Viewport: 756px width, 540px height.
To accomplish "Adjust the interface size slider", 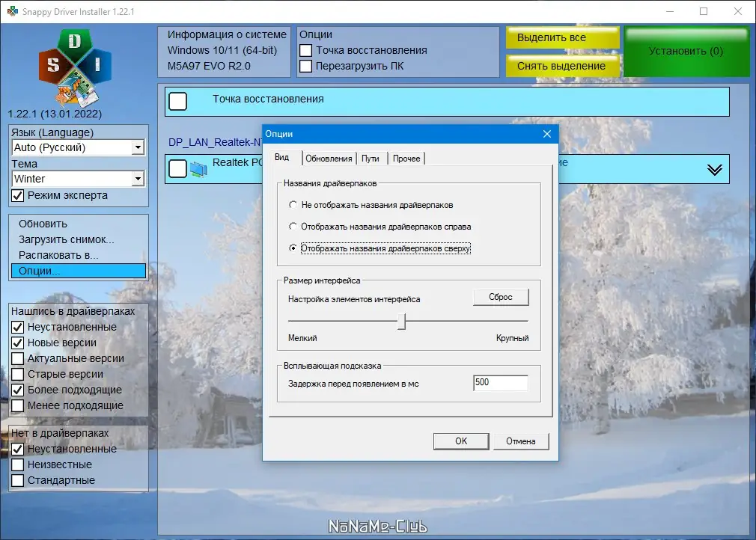I will coord(403,321).
